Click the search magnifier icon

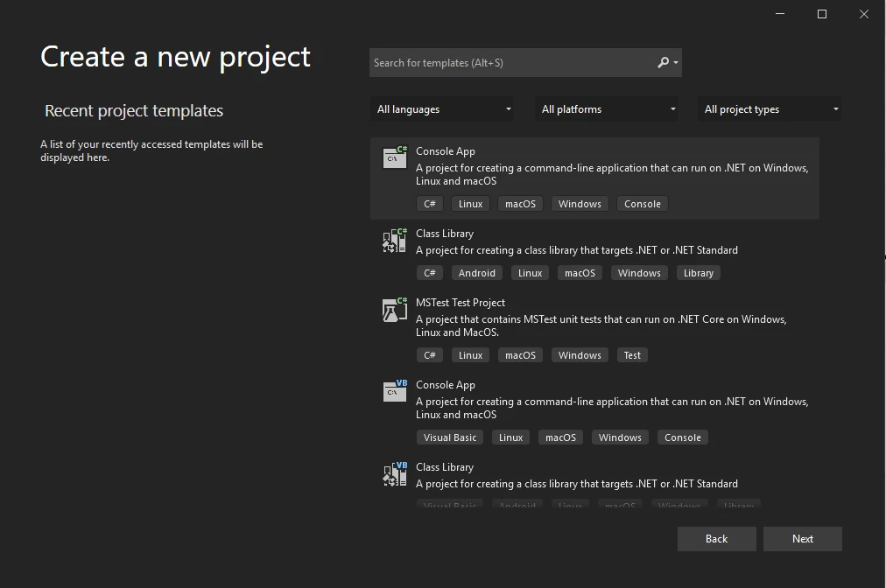[x=664, y=63]
